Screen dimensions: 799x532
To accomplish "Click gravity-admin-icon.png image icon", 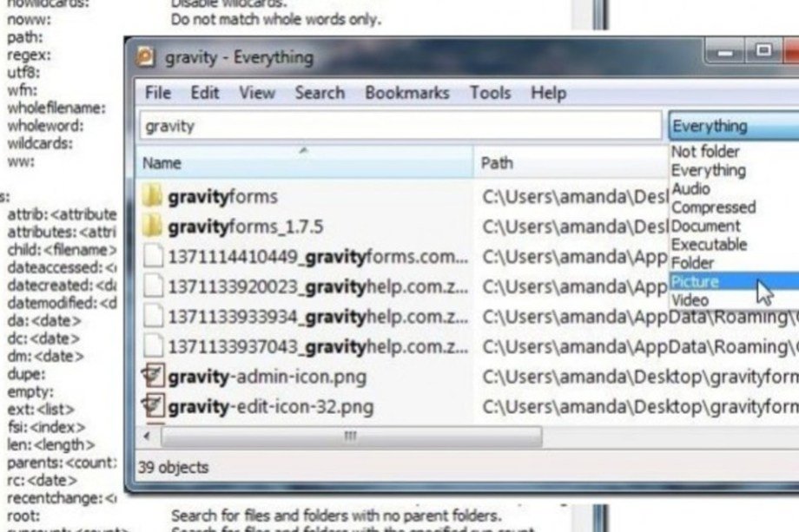I will click(x=153, y=376).
